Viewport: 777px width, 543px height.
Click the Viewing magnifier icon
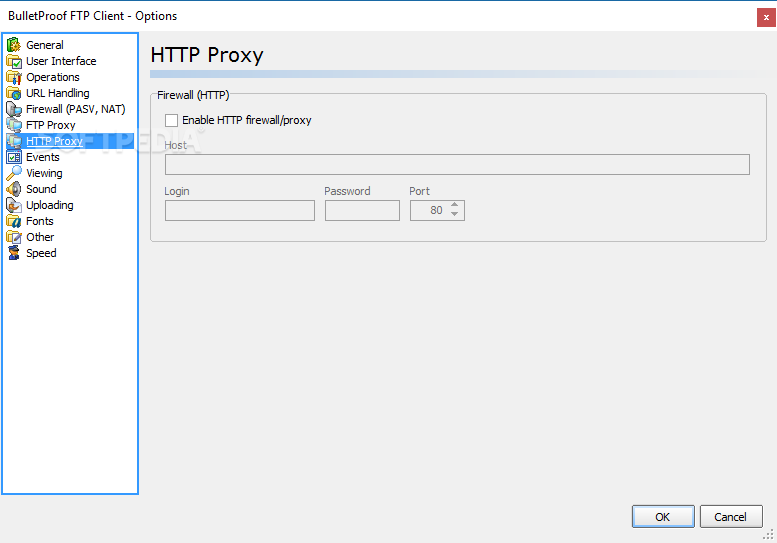click(14, 173)
